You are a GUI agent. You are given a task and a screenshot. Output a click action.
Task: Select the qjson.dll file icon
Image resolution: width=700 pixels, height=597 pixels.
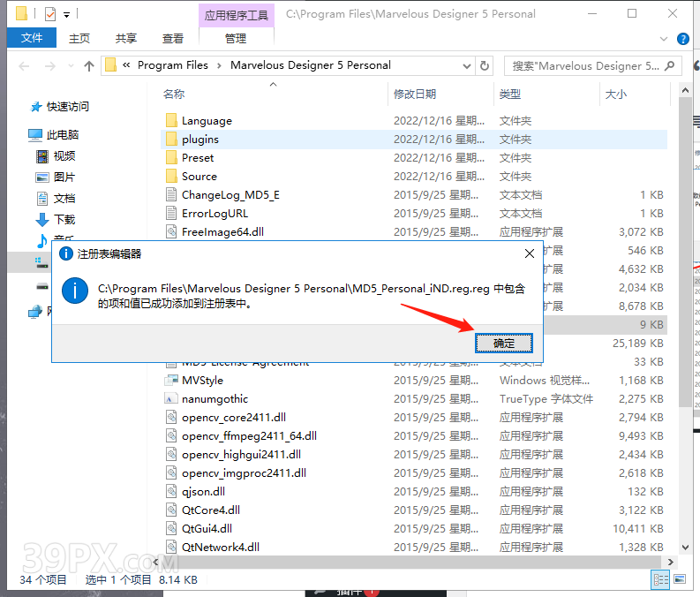tap(171, 491)
